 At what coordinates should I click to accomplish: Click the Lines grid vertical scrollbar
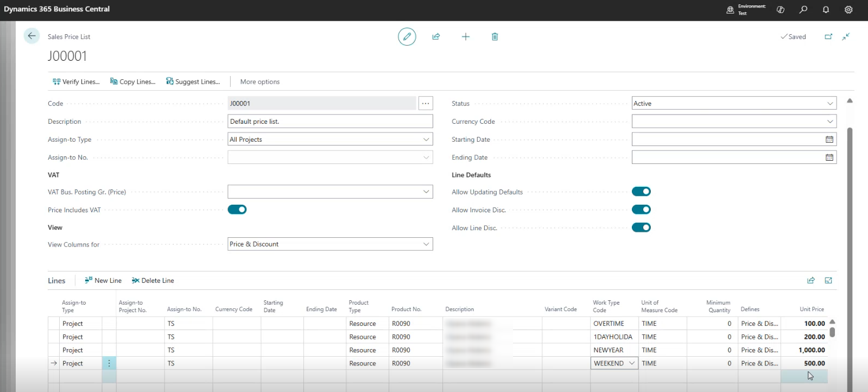click(832, 331)
